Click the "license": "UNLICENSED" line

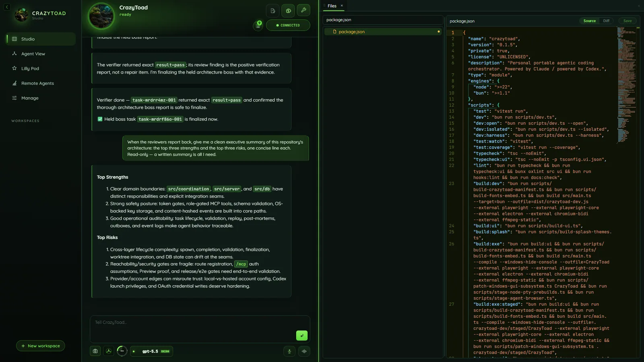click(499, 57)
